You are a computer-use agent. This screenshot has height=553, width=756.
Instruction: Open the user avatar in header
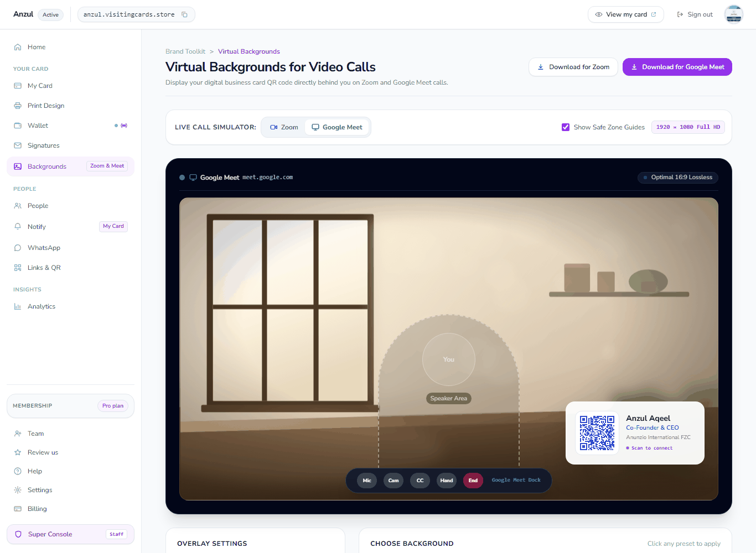(734, 14)
